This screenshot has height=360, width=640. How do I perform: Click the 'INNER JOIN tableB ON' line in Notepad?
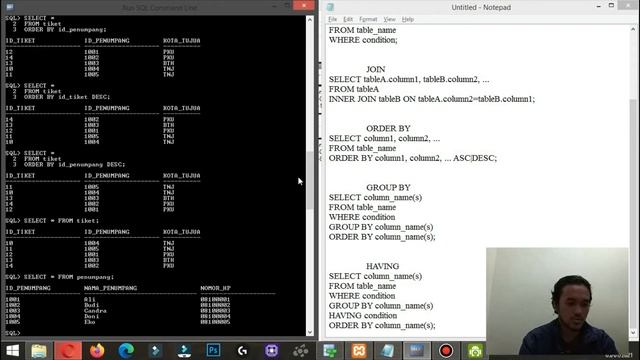click(x=432, y=99)
